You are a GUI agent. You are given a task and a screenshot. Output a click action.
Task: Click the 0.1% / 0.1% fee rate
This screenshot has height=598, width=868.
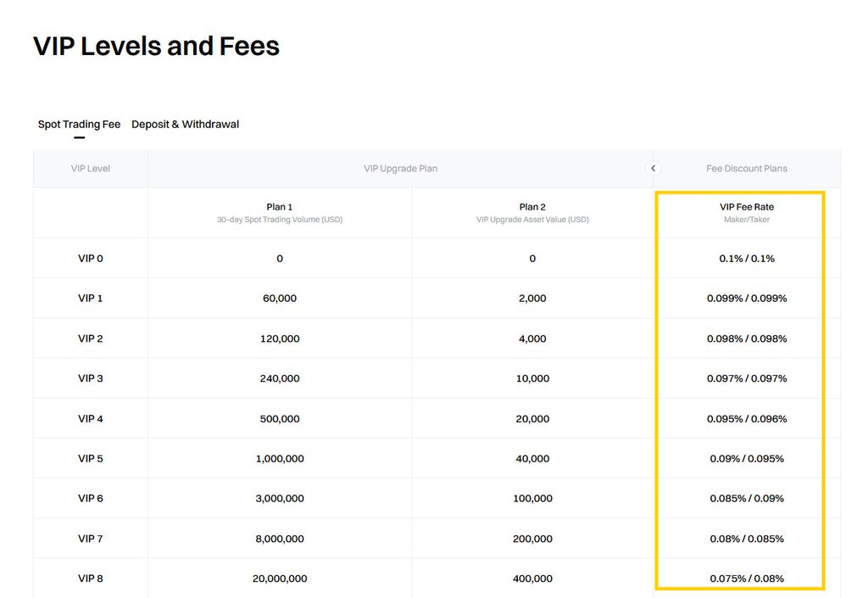[x=747, y=259]
